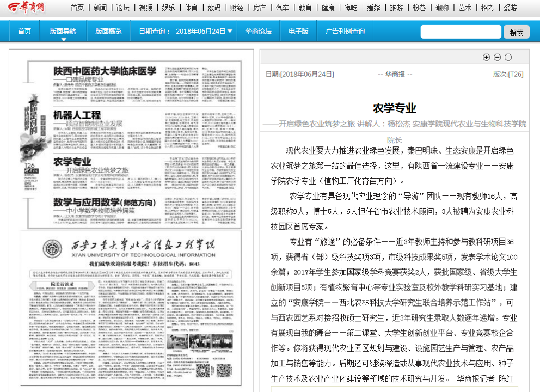Select 机器人工程 article on newspaper page

(x=145, y=130)
